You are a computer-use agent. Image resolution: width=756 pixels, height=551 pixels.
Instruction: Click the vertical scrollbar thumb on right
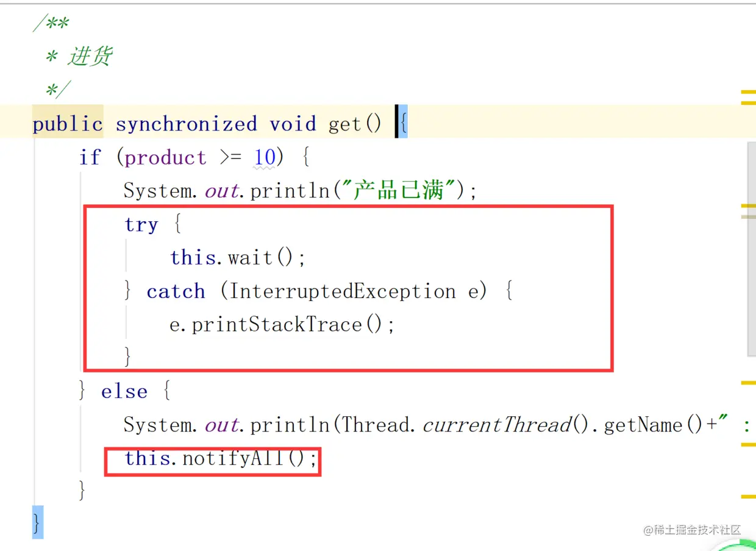pos(751,249)
